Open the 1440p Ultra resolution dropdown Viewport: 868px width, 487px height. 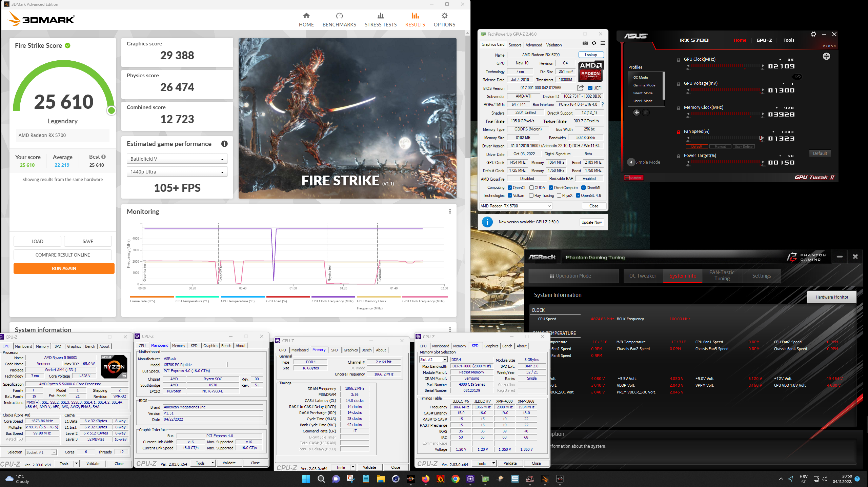(x=177, y=172)
